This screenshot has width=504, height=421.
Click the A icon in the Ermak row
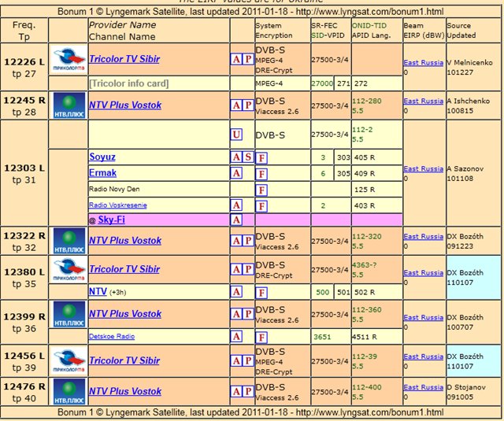click(236, 173)
